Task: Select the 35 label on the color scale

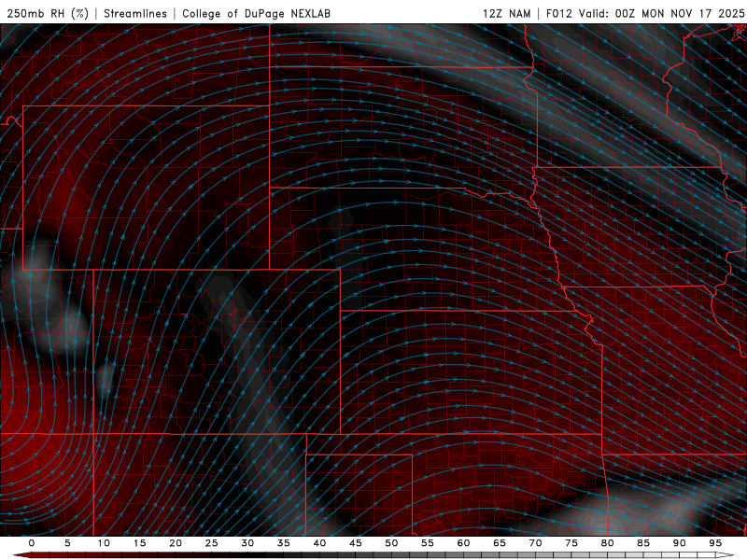Action: 284,543
